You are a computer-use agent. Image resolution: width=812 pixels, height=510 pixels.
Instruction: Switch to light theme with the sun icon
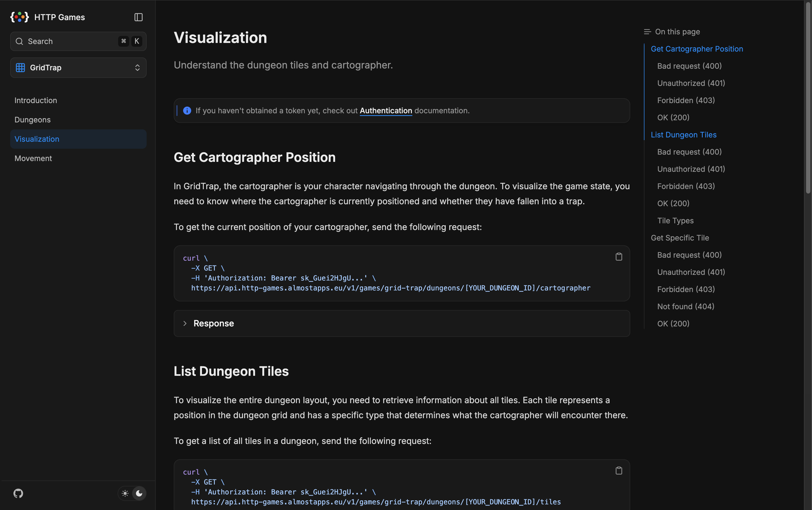click(x=125, y=493)
